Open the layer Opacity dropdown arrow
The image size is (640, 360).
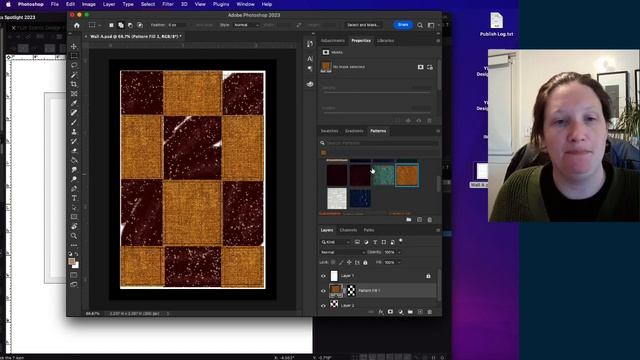399,252
